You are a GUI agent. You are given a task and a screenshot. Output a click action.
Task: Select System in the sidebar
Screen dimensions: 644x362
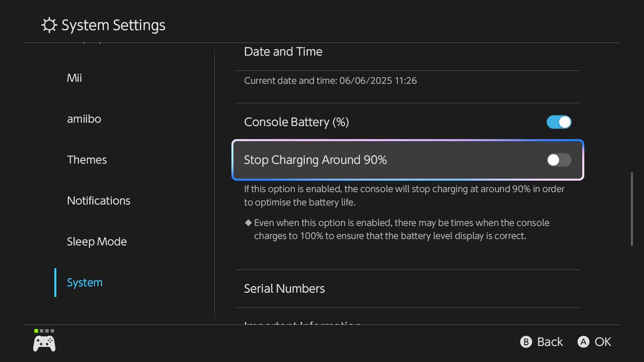tap(84, 282)
